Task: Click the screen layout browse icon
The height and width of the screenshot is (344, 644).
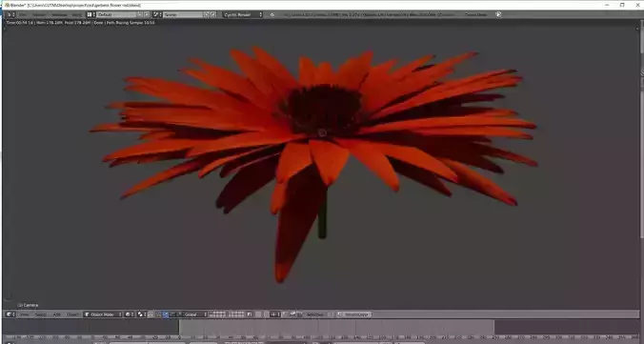Action: (91, 14)
